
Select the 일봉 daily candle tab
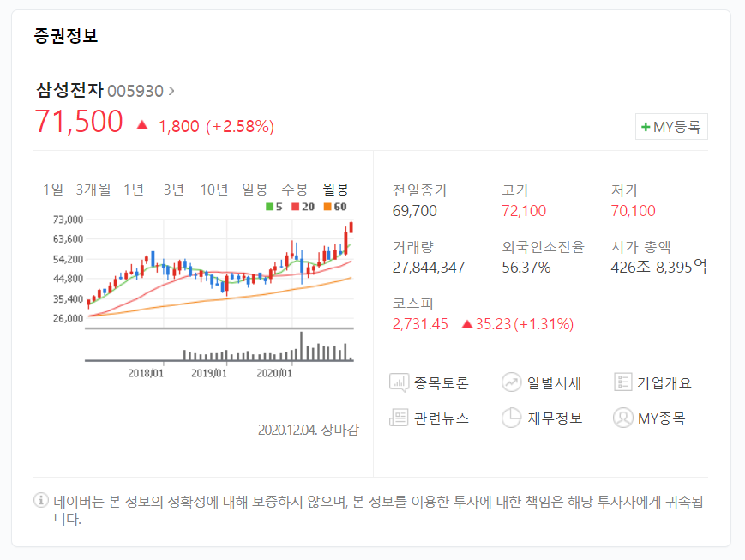(x=255, y=190)
